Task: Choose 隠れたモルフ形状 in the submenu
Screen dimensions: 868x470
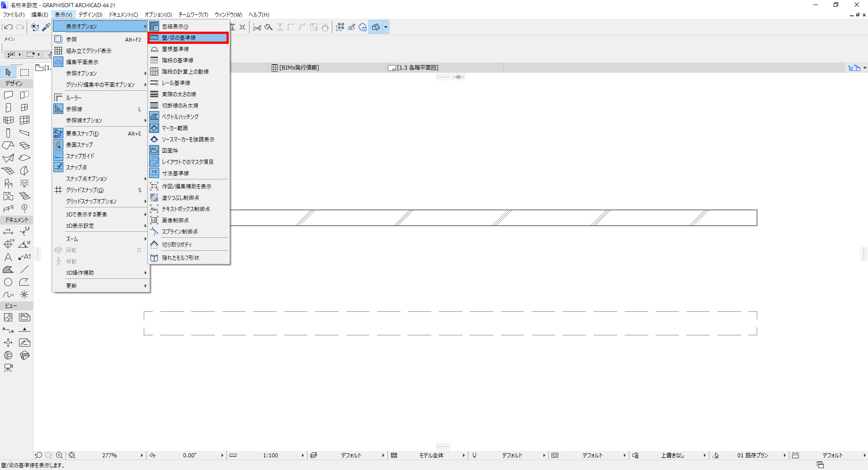Action: [189, 258]
